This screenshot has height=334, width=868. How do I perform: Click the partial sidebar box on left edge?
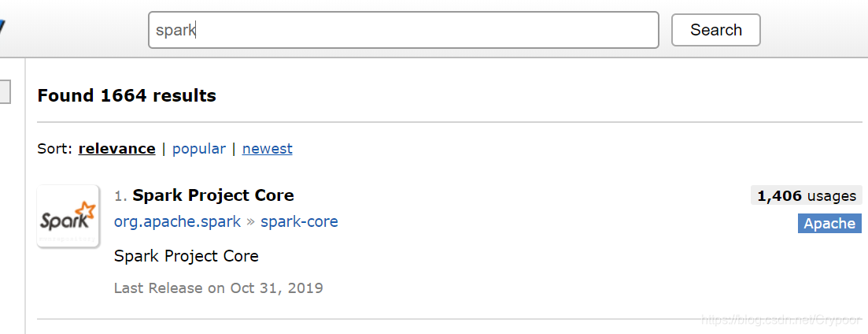pyautogui.click(x=5, y=91)
